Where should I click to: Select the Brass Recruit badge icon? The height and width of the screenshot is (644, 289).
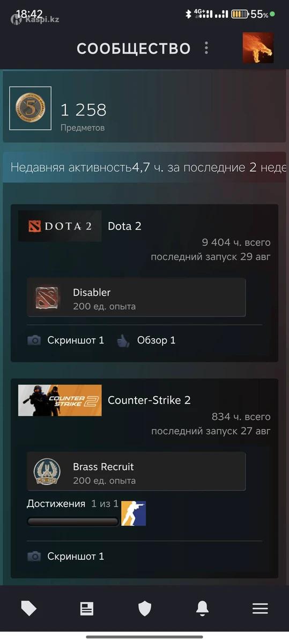(47, 472)
